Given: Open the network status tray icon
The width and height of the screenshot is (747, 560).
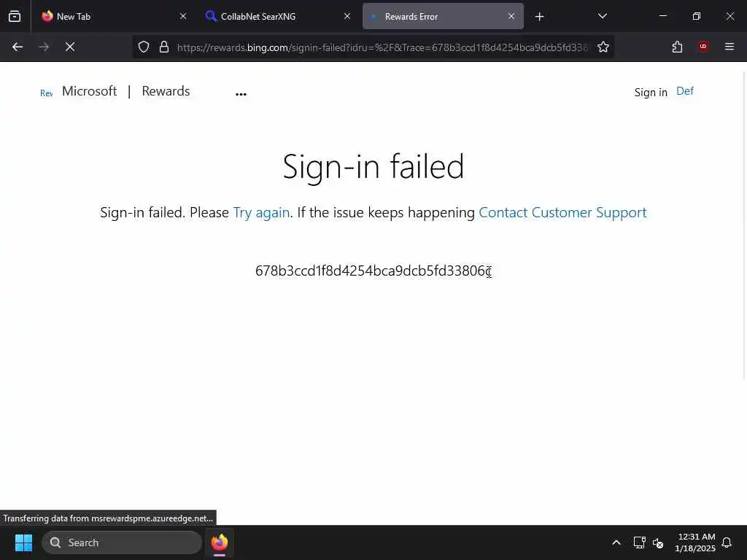Looking at the screenshot, I should click(639, 542).
